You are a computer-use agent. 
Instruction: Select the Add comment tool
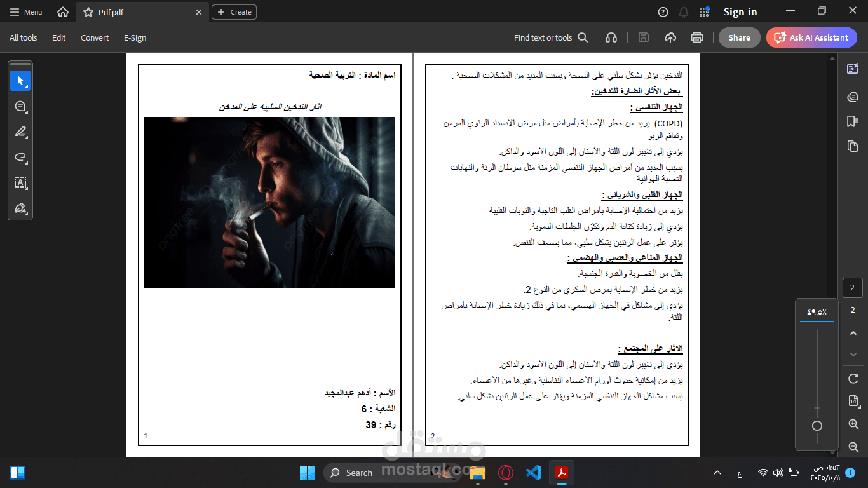(20, 106)
